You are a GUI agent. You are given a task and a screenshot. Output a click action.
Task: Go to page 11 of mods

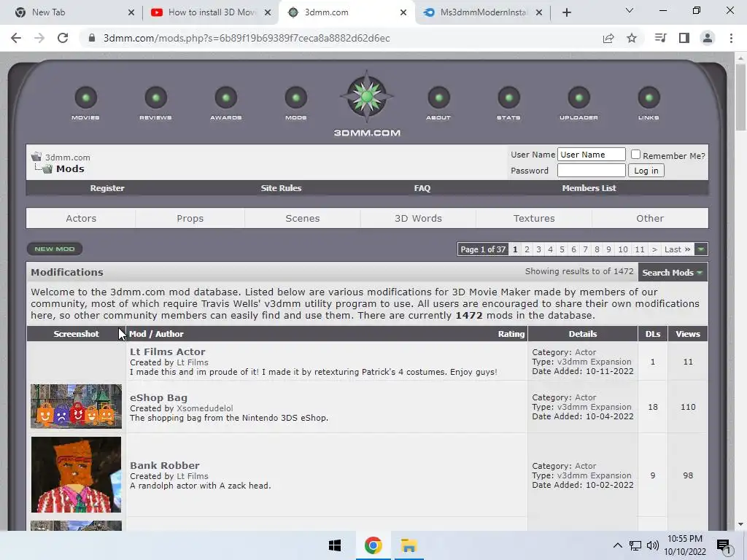coord(639,249)
